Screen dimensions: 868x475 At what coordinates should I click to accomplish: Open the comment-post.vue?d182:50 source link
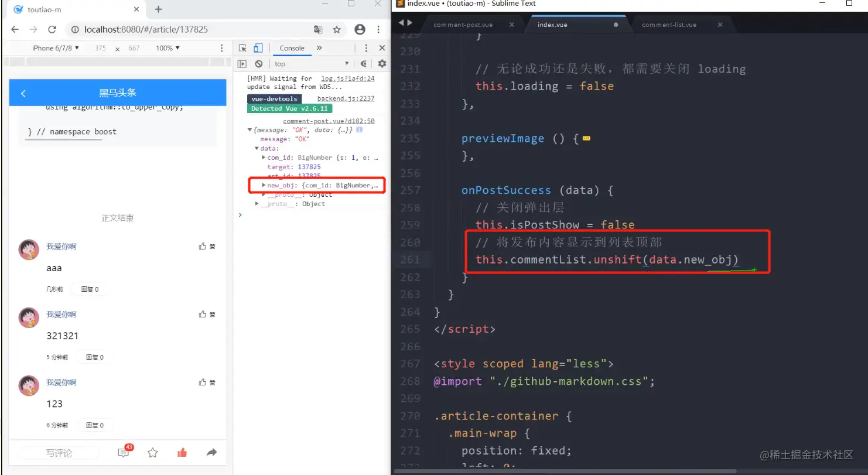(329, 121)
